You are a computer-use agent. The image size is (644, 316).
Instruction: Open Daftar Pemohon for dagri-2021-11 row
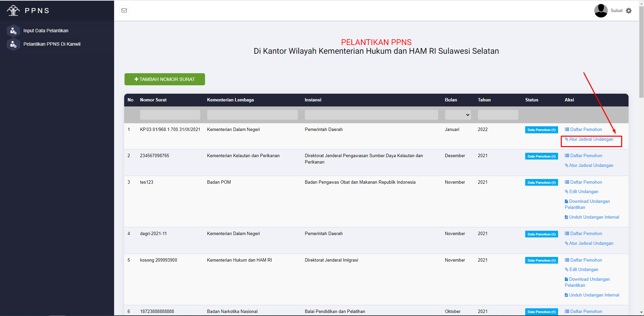point(583,233)
